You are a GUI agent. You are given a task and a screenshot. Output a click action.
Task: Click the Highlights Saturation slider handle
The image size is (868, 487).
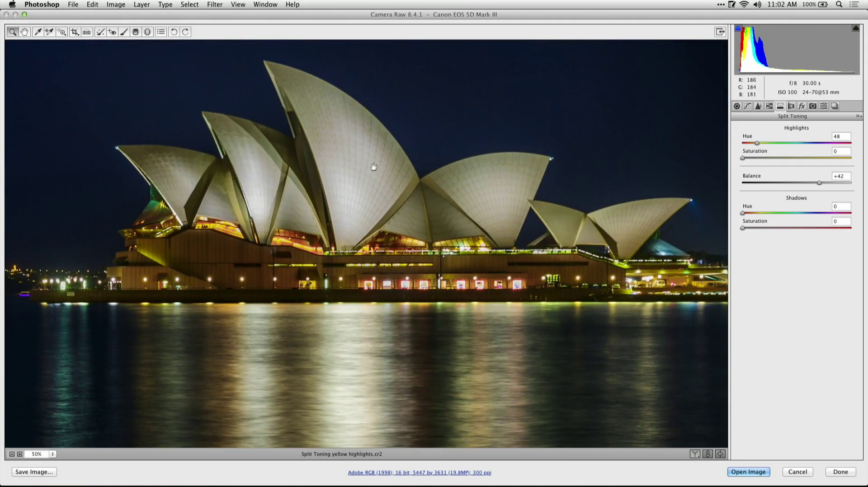click(x=742, y=158)
